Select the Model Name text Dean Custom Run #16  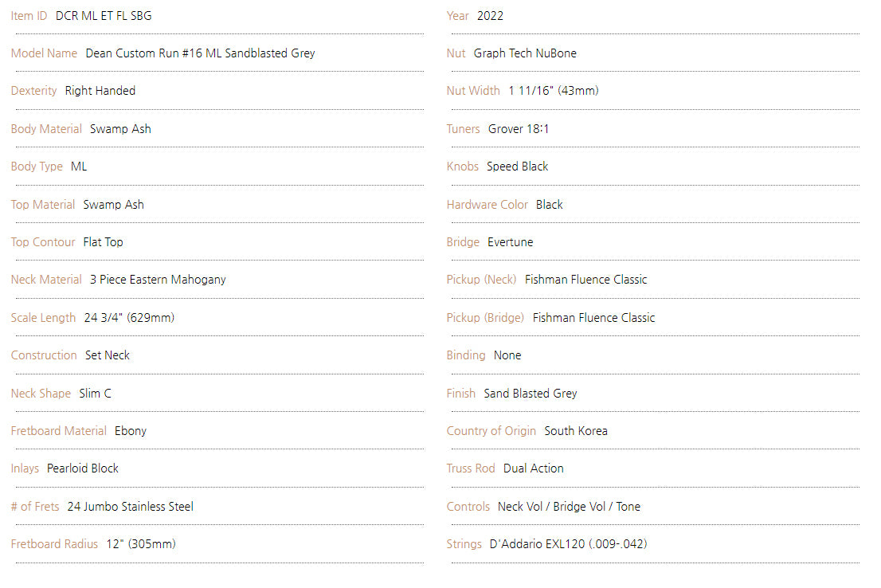(143, 53)
